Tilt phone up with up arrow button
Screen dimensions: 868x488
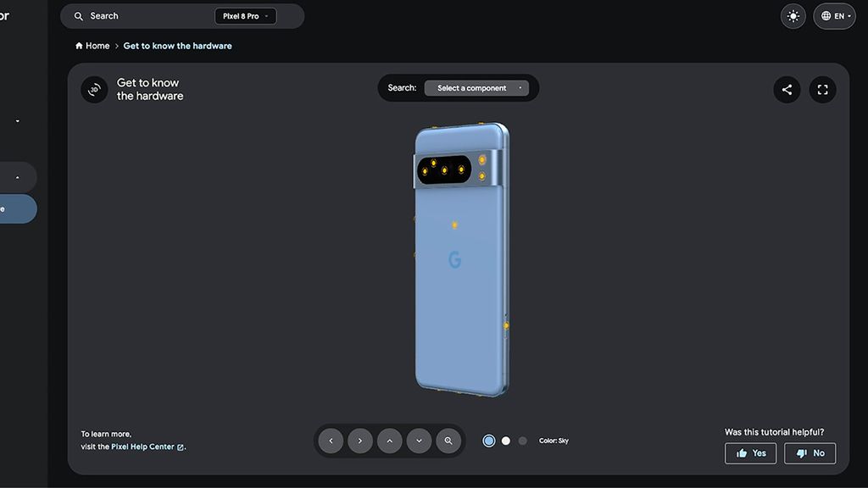click(x=390, y=441)
